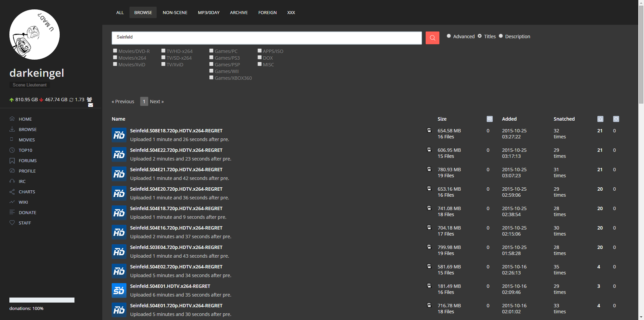
Task: Switch to the BROWSE tab in top navigation
Action: 143,12
